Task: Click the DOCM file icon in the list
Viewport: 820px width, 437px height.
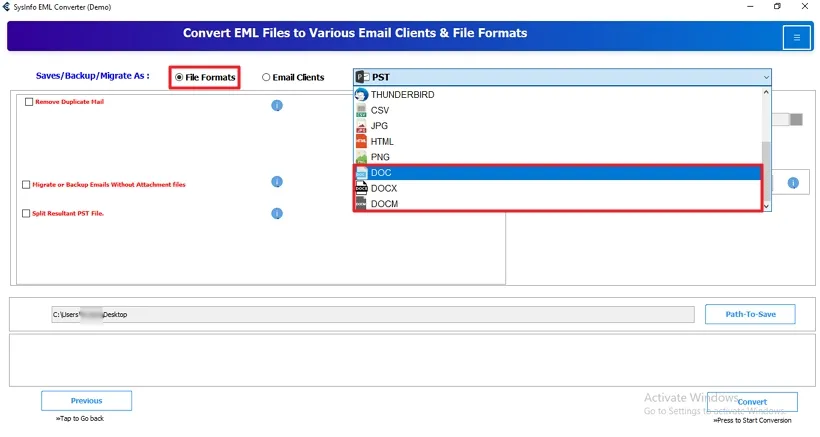Action: tap(361, 203)
